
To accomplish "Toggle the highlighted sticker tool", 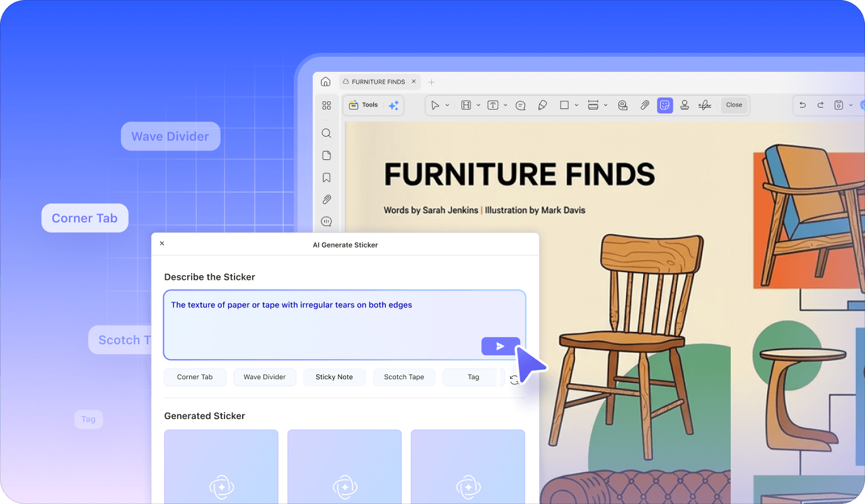I will pyautogui.click(x=665, y=105).
